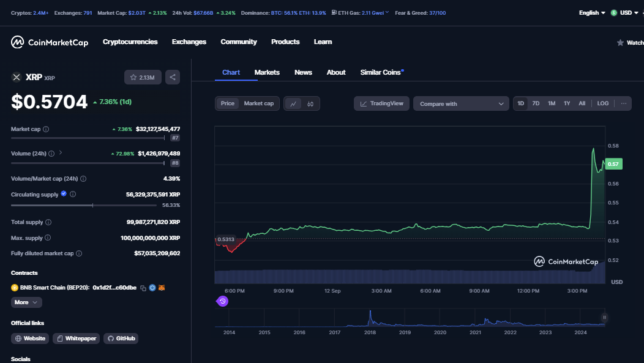
Task: Switch to the News tab
Action: [x=303, y=72]
